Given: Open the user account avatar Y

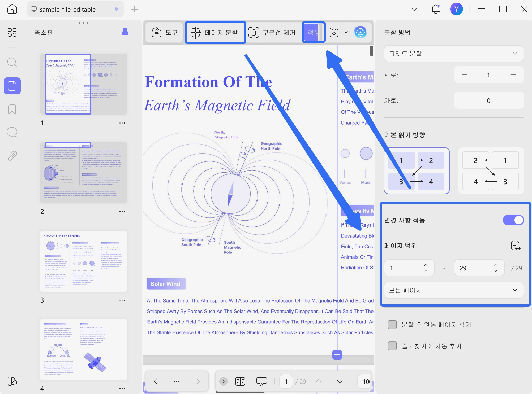Looking at the screenshot, I should pos(456,9).
